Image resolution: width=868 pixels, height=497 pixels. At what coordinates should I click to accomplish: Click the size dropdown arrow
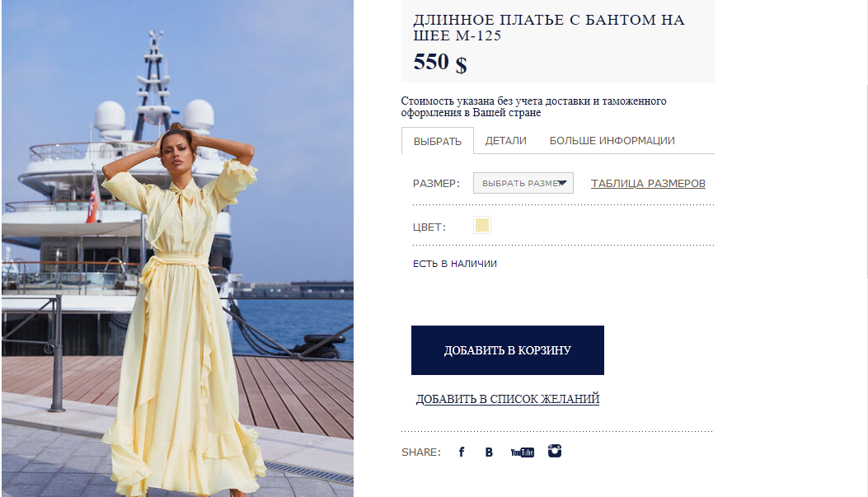[x=563, y=183]
